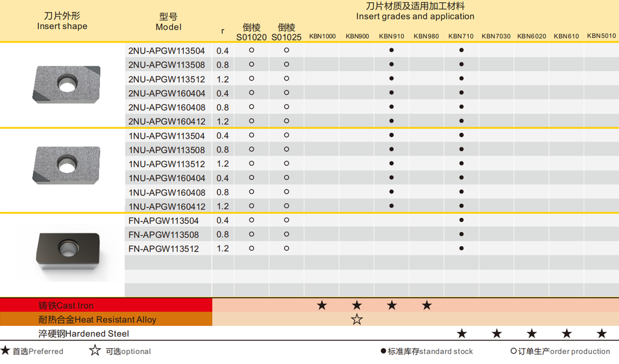Click the order production circle in the legend

tap(513, 351)
